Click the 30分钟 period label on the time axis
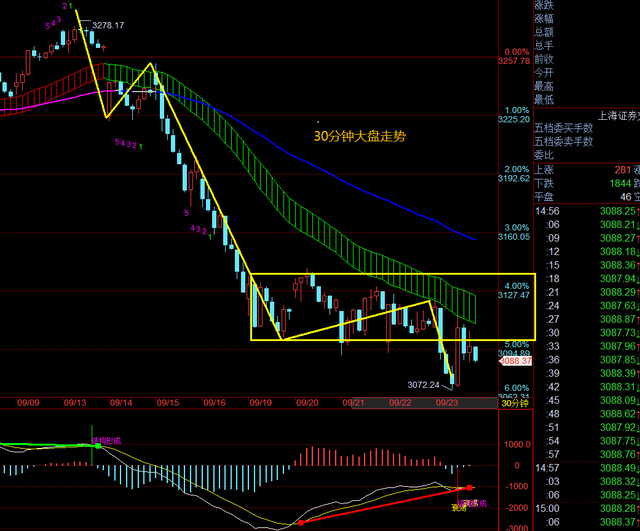The width and height of the screenshot is (640, 531). coord(515,404)
